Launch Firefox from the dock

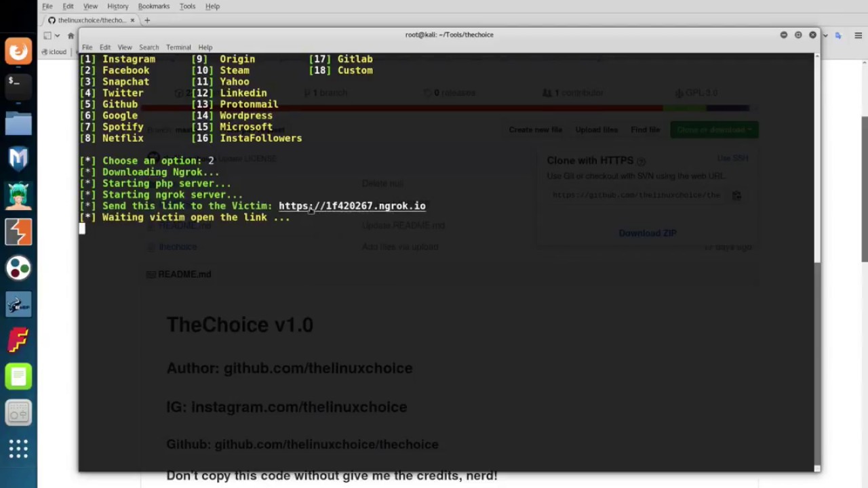(x=18, y=51)
